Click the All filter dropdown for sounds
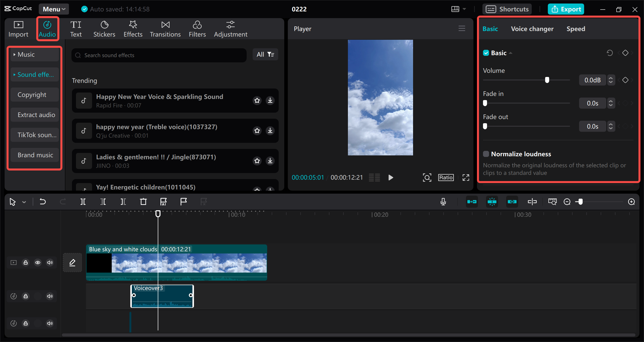The width and height of the screenshot is (644, 342). [265, 55]
